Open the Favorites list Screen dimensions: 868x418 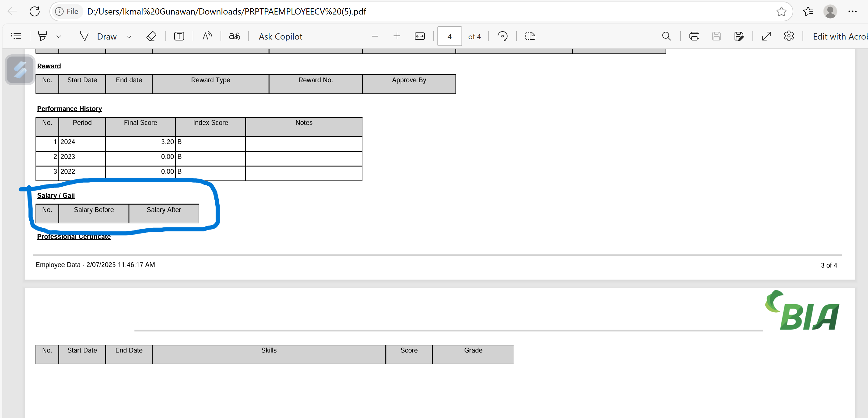808,11
